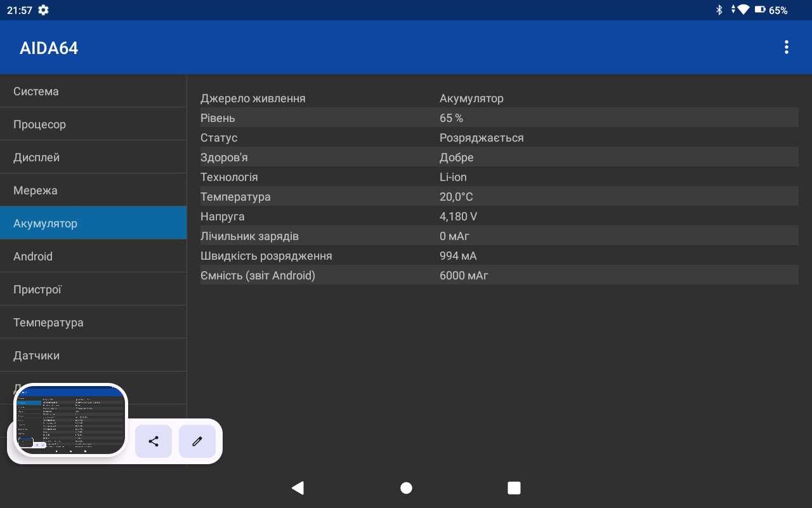812x508 pixels.
Task: Tap the Здоров'я row label
Action: (224, 157)
